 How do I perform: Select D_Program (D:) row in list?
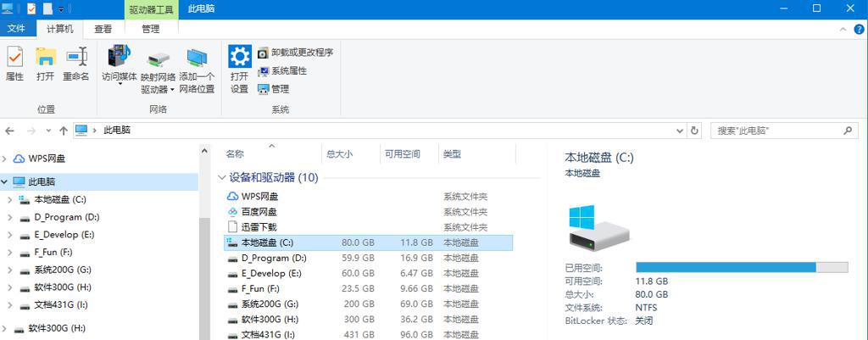pos(368,258)
